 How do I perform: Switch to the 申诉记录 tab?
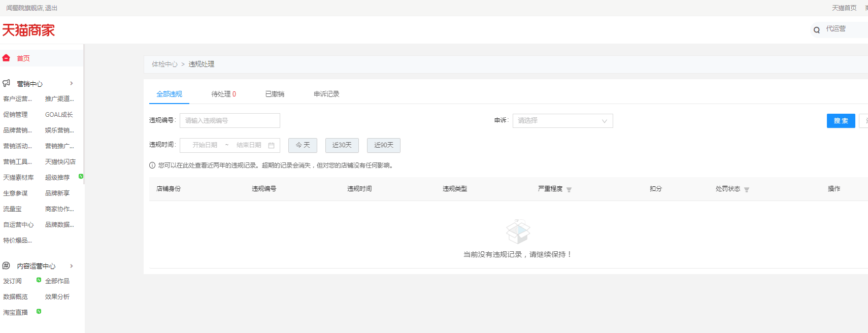click(x=326, y=94)
